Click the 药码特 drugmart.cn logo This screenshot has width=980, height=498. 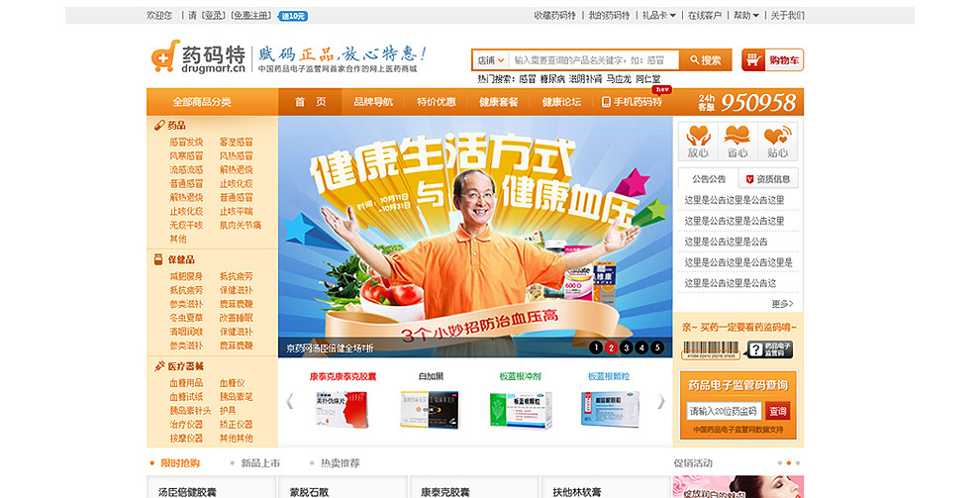click(198, 58)
